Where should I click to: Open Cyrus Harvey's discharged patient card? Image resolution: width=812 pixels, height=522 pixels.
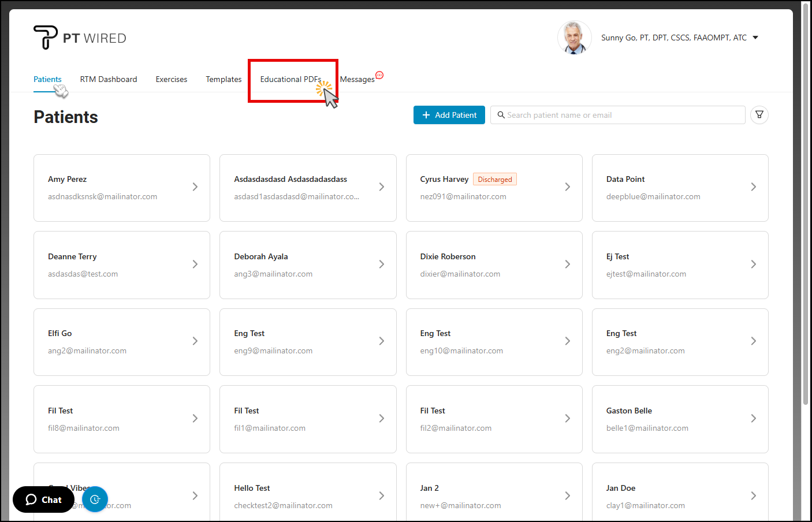click(x=494, y=188)
